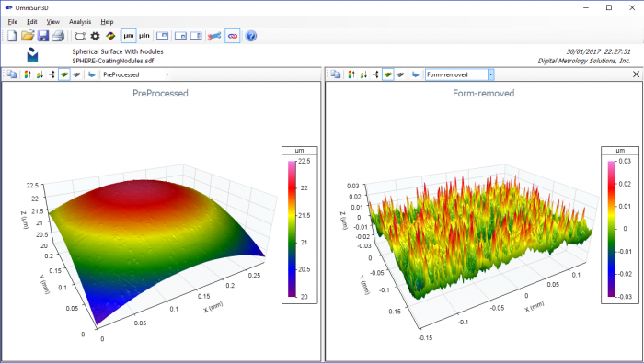Toggle colored 3D view in PreProcessed panel

pos(64,74)
